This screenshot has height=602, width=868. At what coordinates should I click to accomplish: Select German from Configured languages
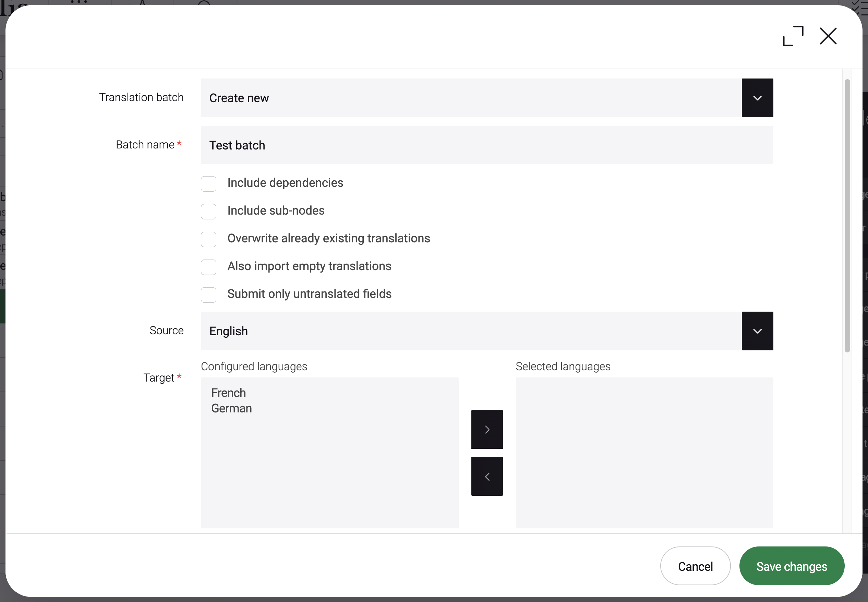[231, 409]
